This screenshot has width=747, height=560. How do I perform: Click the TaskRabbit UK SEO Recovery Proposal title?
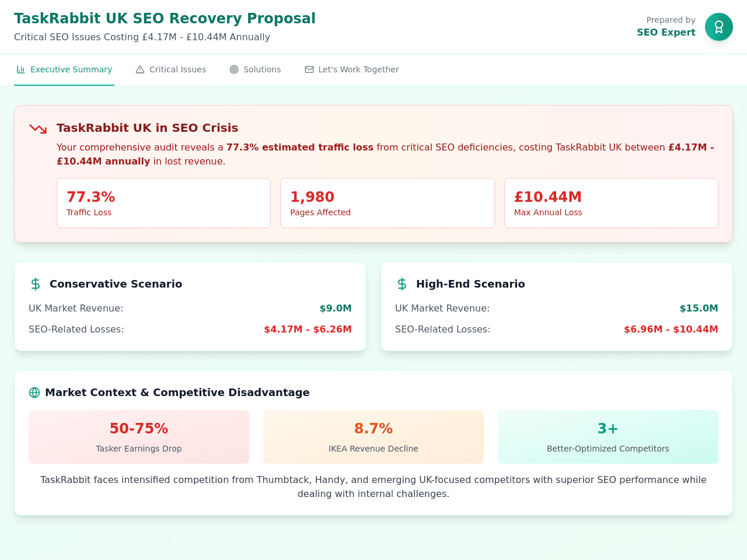(x=165, y=19)
